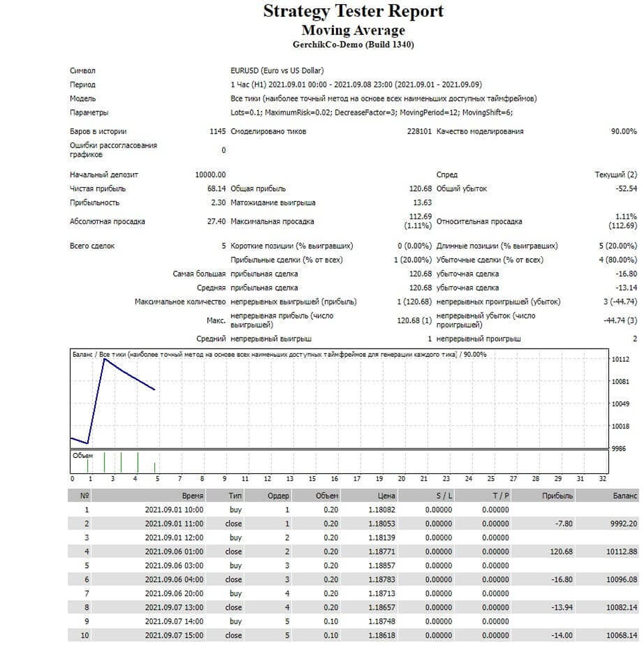644x645 pixels.
Task: Select the final balance 10068.14 cell
Action: [x=617, y=636]
